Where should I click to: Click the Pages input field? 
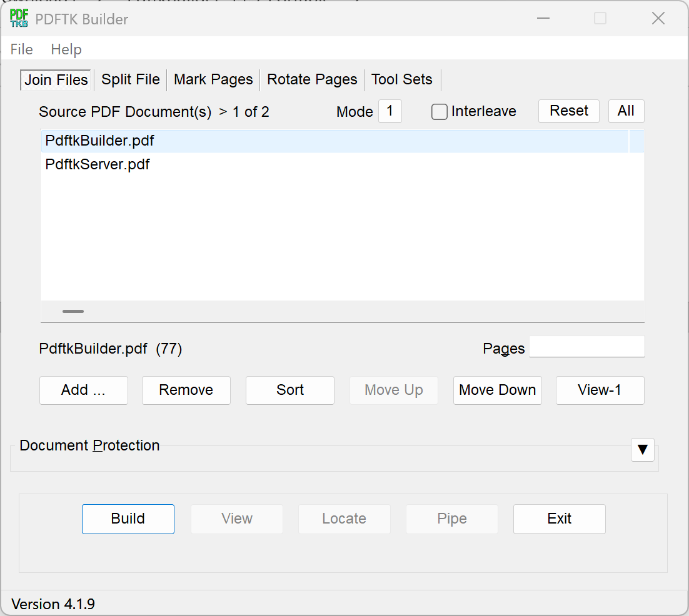click(586, 347)
